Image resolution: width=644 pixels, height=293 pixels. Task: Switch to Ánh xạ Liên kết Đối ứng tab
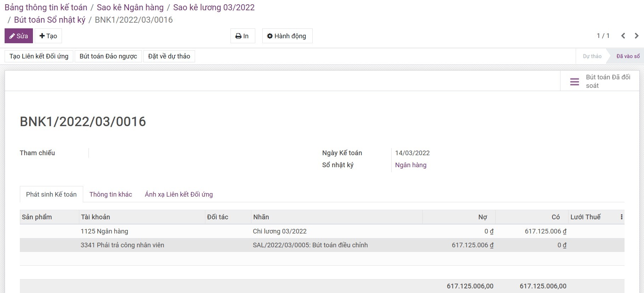tap(179, 194)
